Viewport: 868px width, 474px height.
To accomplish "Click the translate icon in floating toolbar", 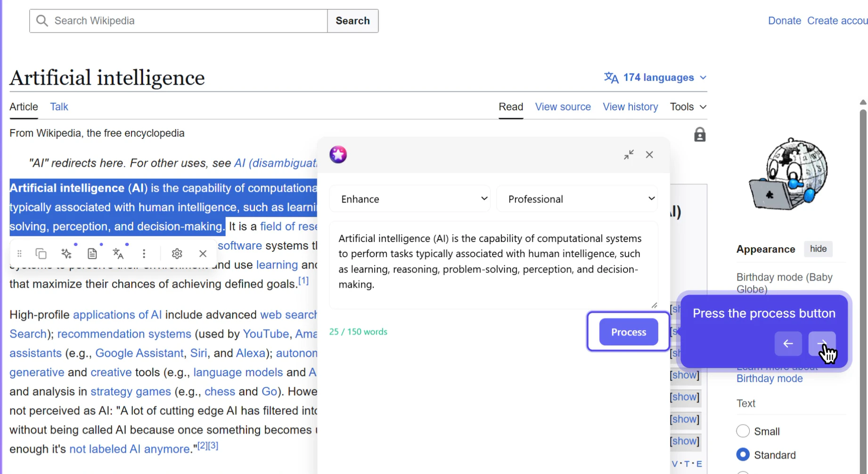I will click(118, 253).
